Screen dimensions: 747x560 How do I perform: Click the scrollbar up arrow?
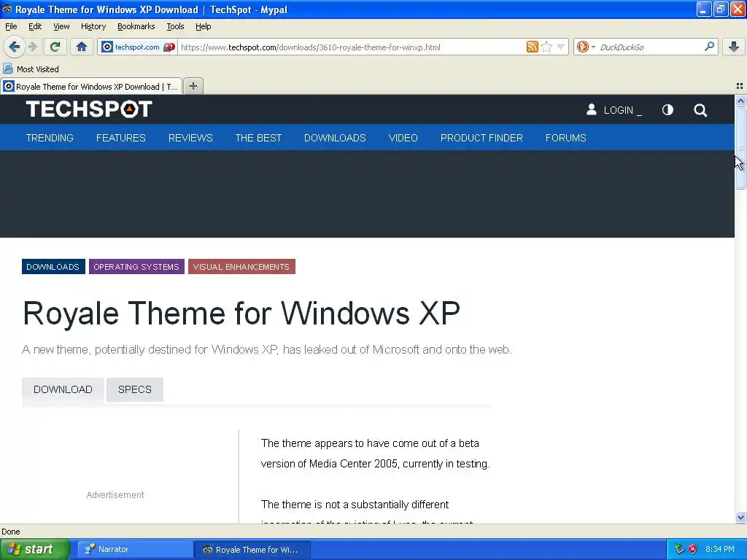click(740, 101)
